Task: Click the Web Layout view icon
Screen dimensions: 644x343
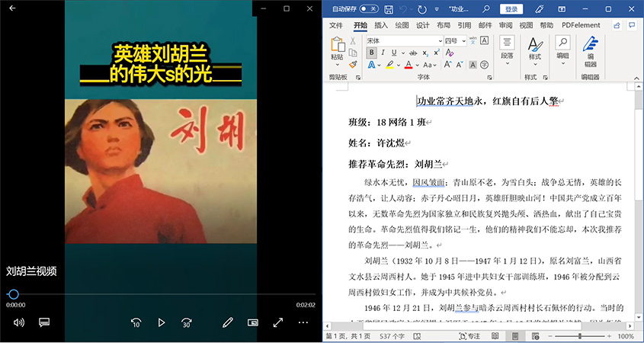Action: pyautogui.click(x=535, y=336)
